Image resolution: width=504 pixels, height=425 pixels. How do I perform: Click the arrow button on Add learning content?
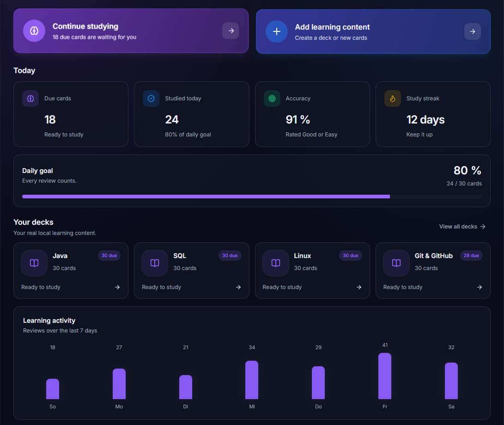pos(473,31)
